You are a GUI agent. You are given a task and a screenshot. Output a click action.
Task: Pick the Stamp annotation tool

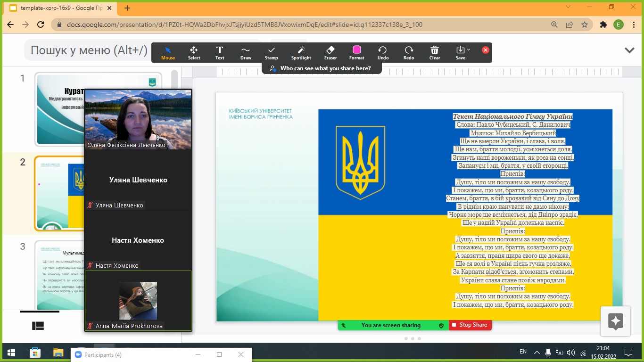point(271,53)
